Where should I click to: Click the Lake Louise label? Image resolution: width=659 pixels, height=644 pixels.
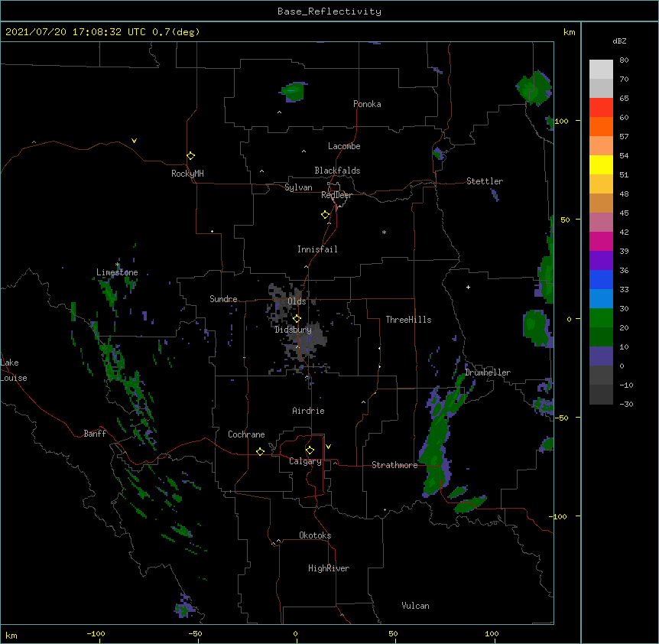pyautogui.click(x=13, y=370)
